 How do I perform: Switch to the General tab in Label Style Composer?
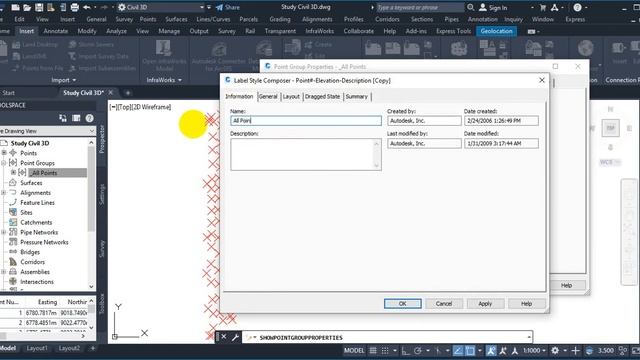click(268, 97)
